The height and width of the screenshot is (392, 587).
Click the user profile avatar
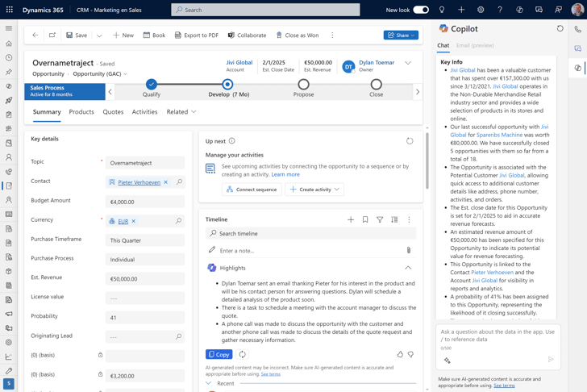point(577,10)
